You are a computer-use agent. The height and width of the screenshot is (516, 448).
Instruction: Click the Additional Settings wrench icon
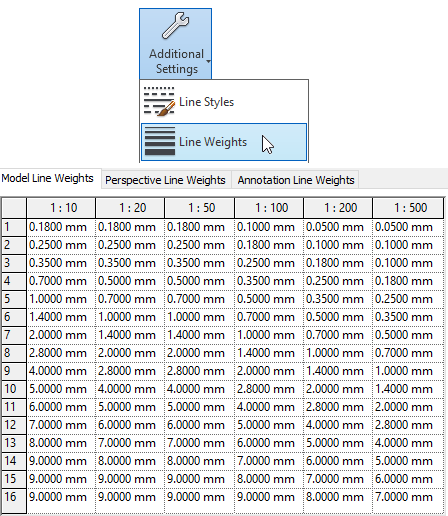(x=176, y=26)
